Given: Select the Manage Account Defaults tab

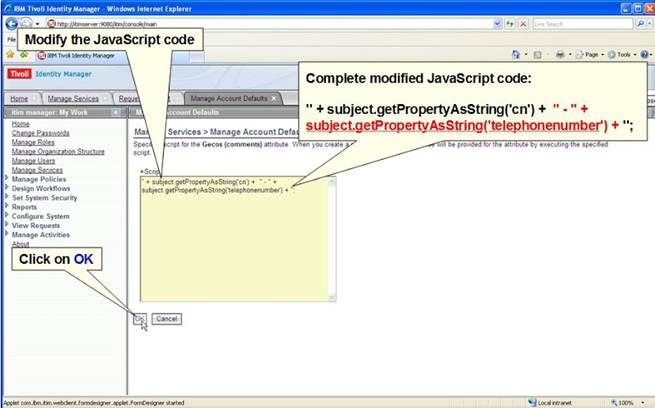Looking at the screenshot, I should click(x=229, y=99).
